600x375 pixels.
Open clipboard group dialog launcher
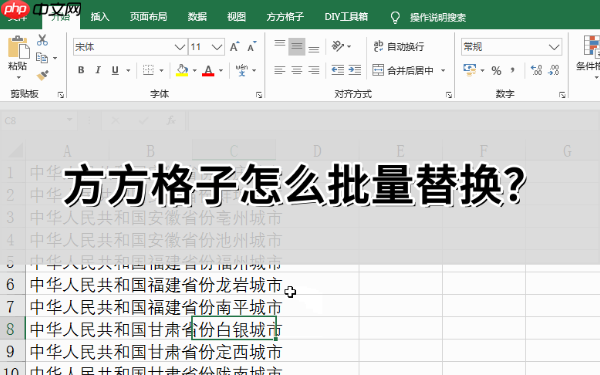[61, 95]
